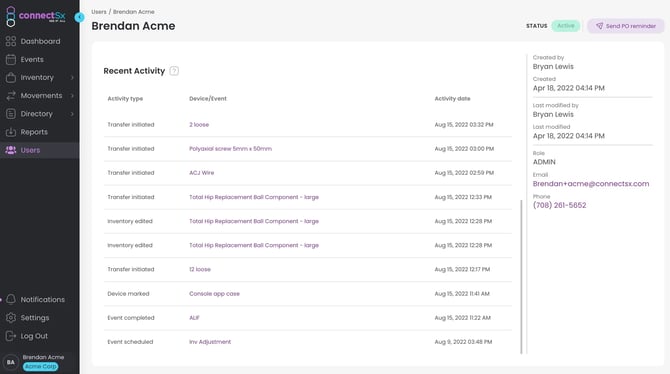Click the Aug 9, 2022 03:48 PM date
The image size is (670, 374).
pyautogui.click(x=463, y=342)
